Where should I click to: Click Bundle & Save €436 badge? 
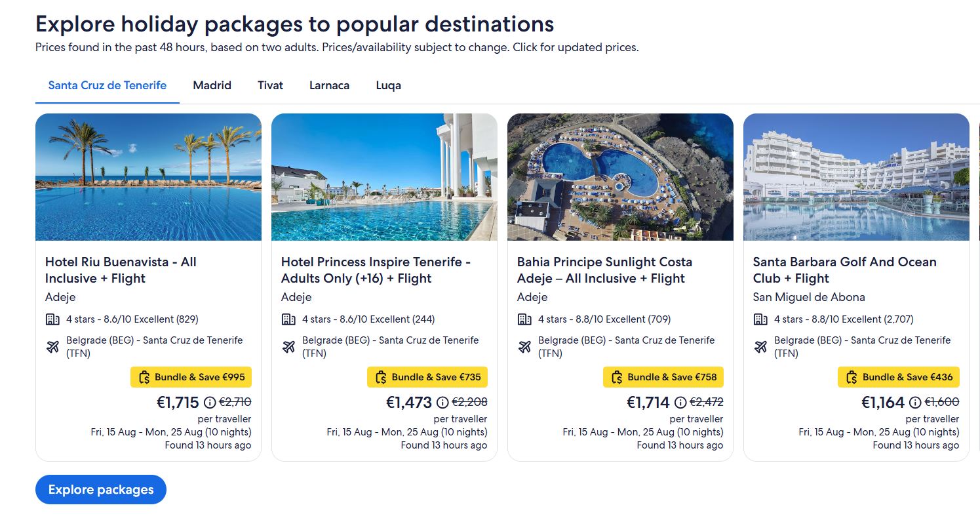pyautogui.click(x=899, y=377)
